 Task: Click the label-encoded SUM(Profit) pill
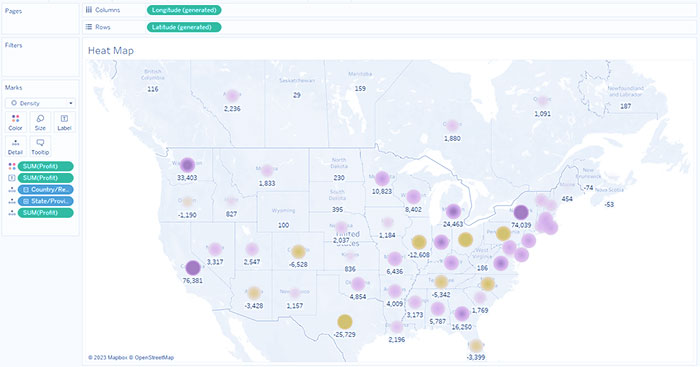point(46,178)
